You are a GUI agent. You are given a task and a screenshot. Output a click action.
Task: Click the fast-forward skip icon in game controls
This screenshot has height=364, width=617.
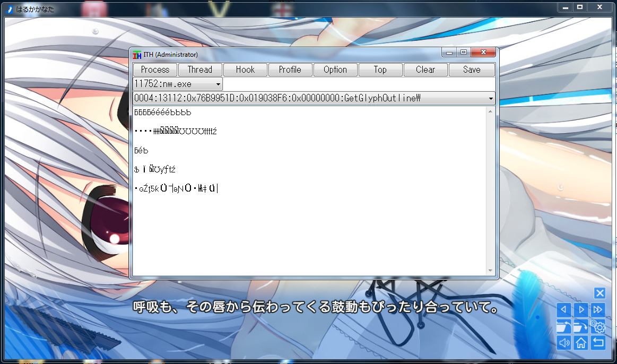click(x=598, y=310)
